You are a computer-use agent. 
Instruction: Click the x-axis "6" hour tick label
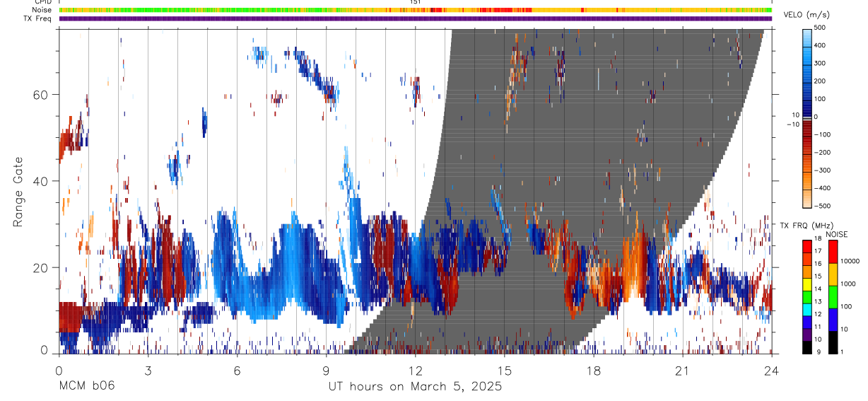pyautogui.click(x=237, y=370)
